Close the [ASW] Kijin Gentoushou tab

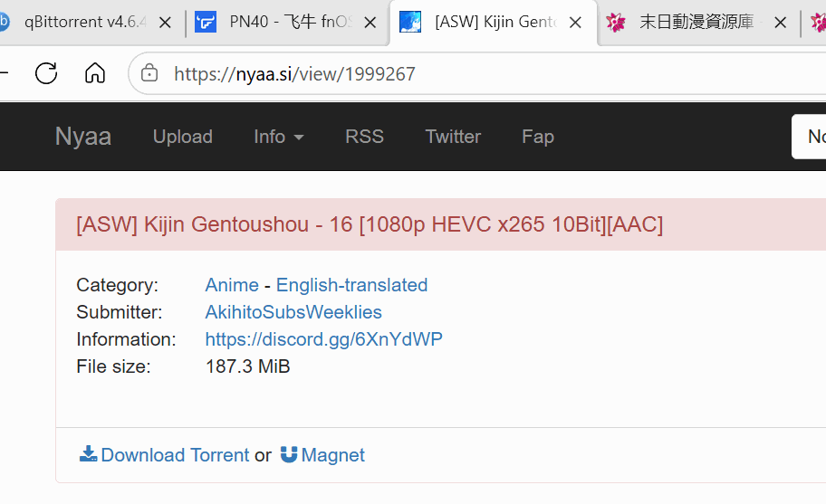pyautogui.click(x=575, y=22)
